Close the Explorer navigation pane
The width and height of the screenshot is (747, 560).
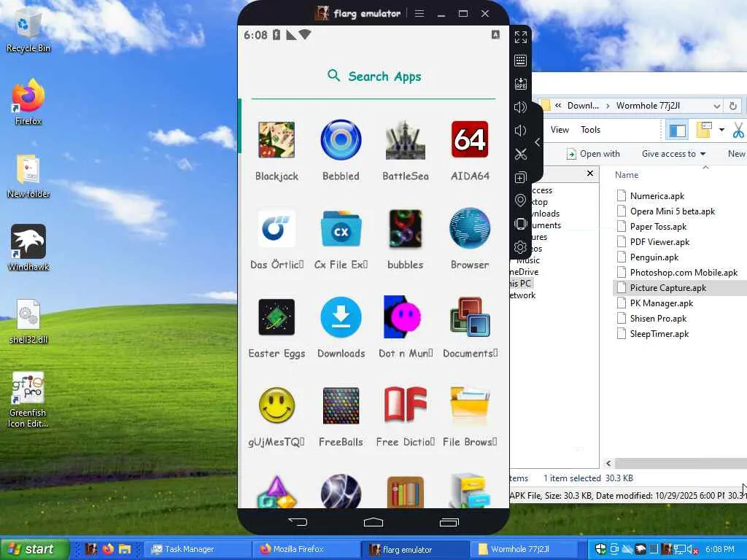pos(590,174)
